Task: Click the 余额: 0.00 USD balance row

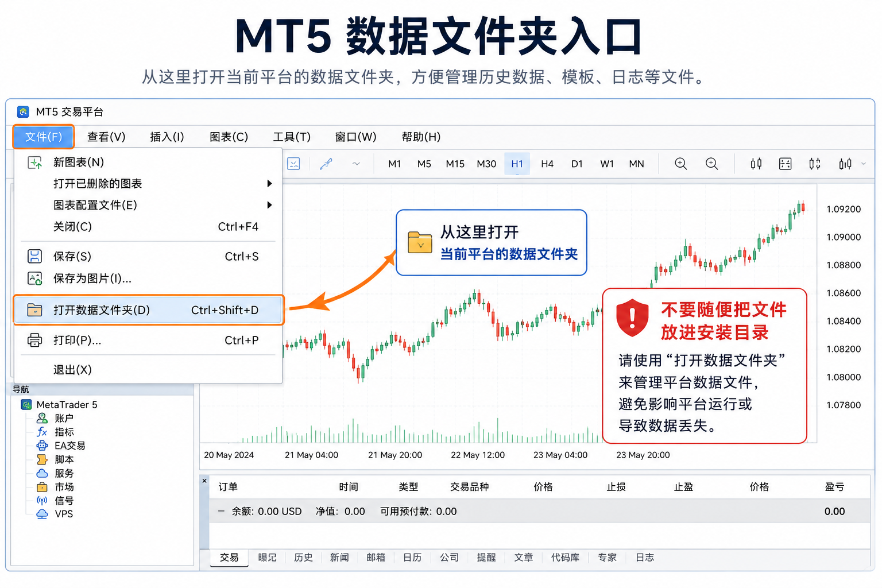Action: pyautogui.click(x=540, y=511)
